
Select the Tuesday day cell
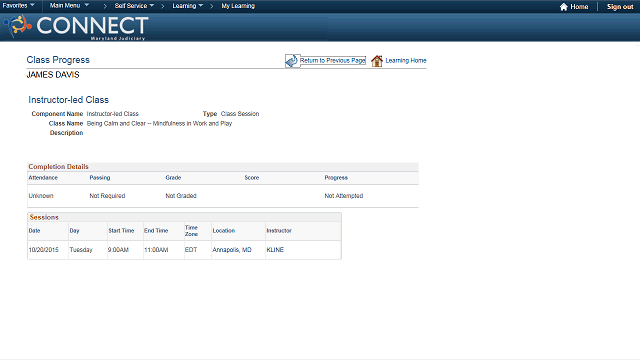coord(81,250)
